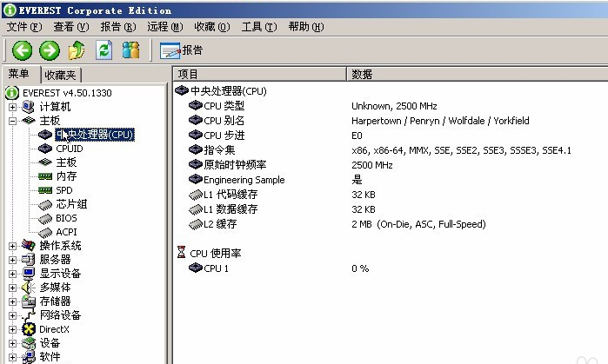The image size is (608, 364).
Task: Click the 软件 software icon in tree
Action: pos(29,357)
